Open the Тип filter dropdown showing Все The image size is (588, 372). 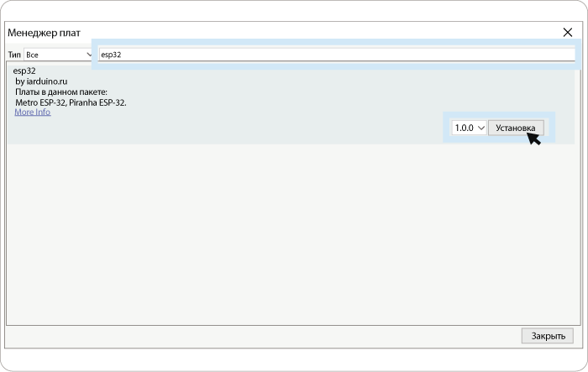[x=58, y=55]
